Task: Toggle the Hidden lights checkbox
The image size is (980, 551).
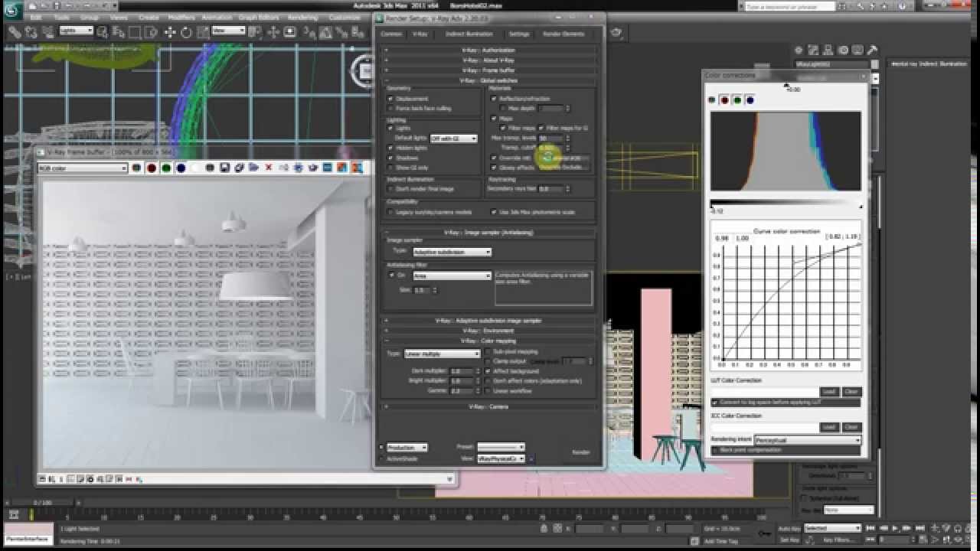Action: click(390, 148)
